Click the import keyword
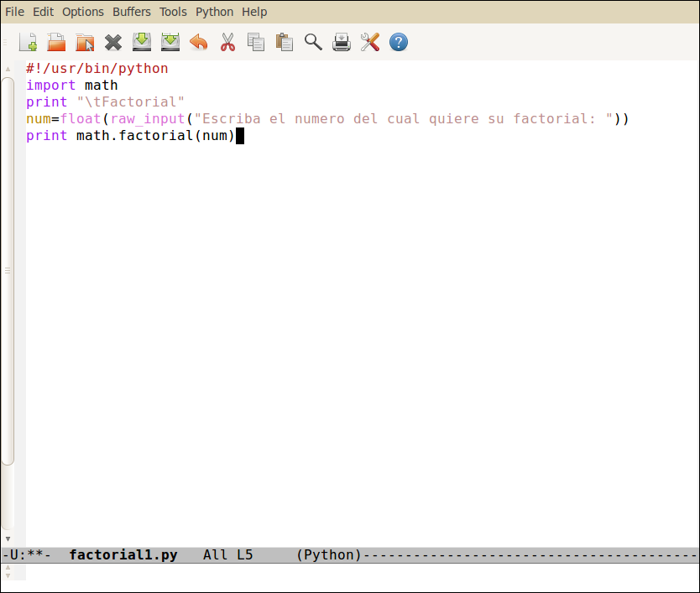Image resolution: width=700 pixels, height=593 pixels. (x=51, y=86)
